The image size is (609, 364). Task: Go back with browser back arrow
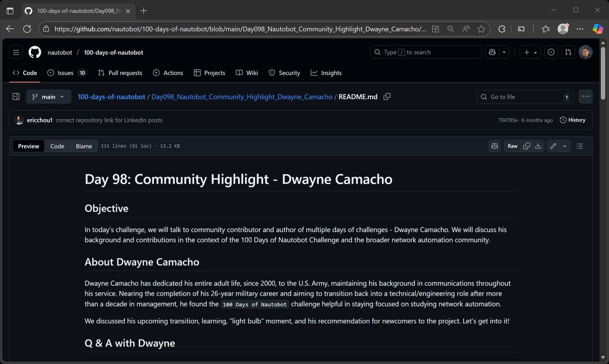tap(10, 29)
